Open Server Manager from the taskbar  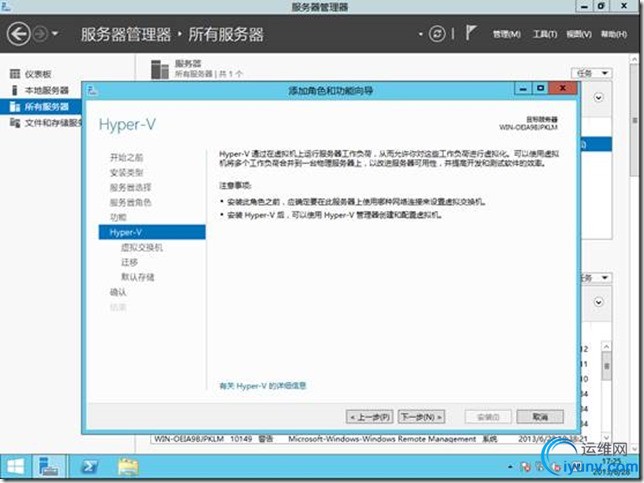click(48, 467)
